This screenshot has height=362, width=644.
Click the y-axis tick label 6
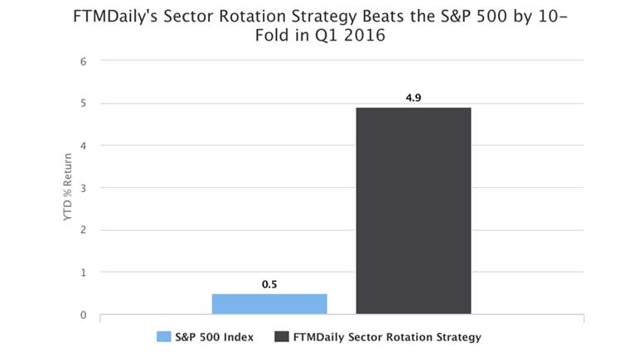pyautogui.click(x=83, y=61)
